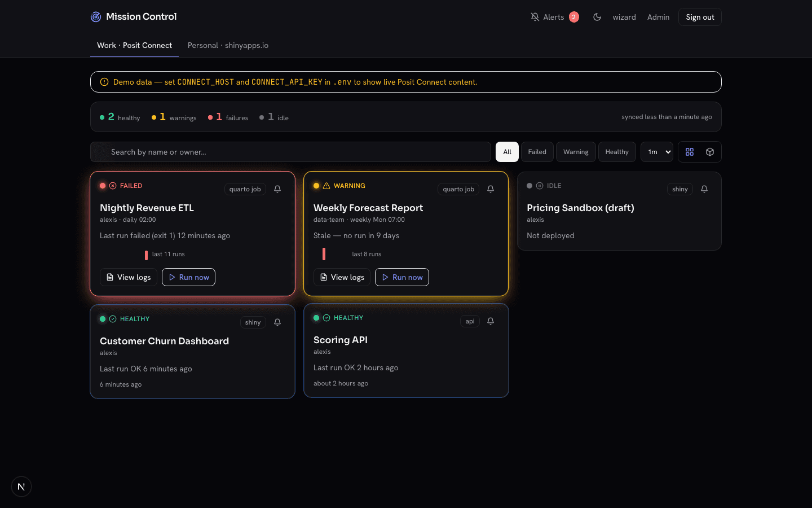Click Scoring API HEALTHY check icon
812x508 pixels.
(x=326, y=318)
